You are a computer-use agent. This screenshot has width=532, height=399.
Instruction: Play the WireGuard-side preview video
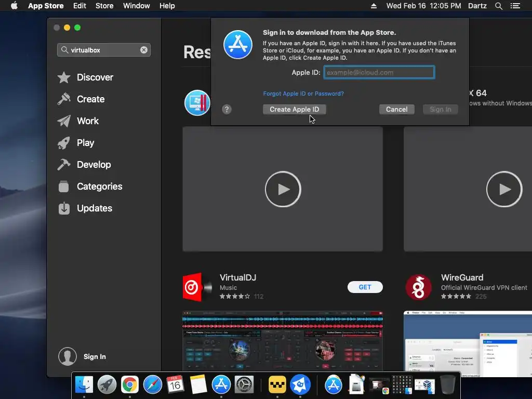[504, 189]
